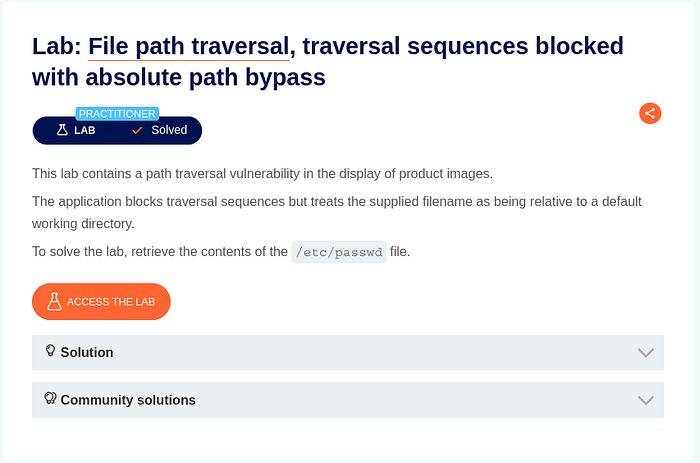Image resolution: width=700 pixels, height=463 pixels.
Task: Click the Solved checkmark icon
Action: [137, 130]
